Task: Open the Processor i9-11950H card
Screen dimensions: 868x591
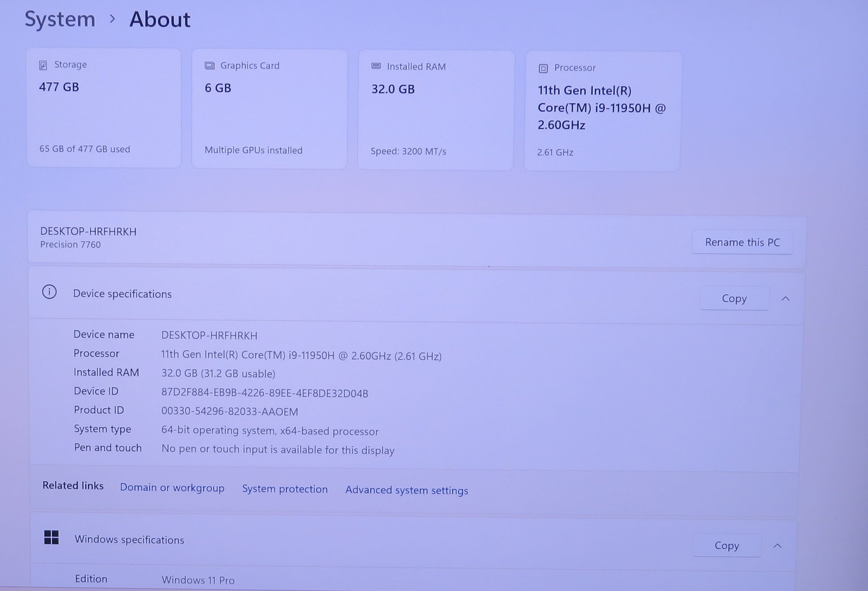Action: (x=602, y=111)
